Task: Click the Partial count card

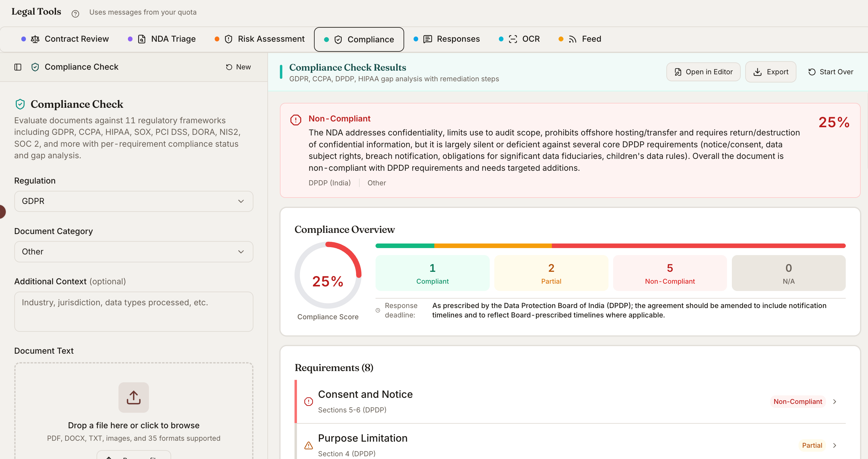Action: (551, 273)
